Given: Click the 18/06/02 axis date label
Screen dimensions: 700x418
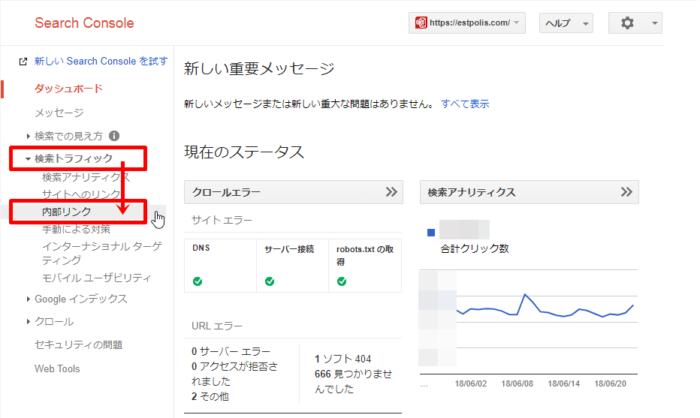Looking at the screenshot, I should coord(471,384).
